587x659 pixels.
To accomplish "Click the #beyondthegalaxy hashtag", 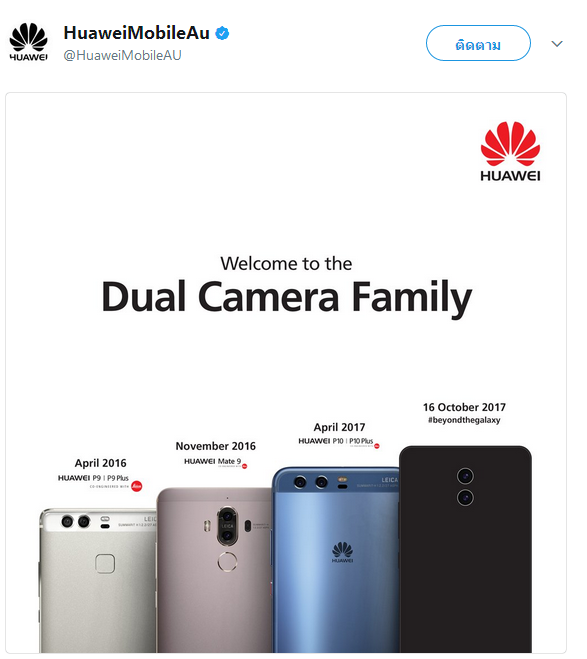I will tap(464, 420).
